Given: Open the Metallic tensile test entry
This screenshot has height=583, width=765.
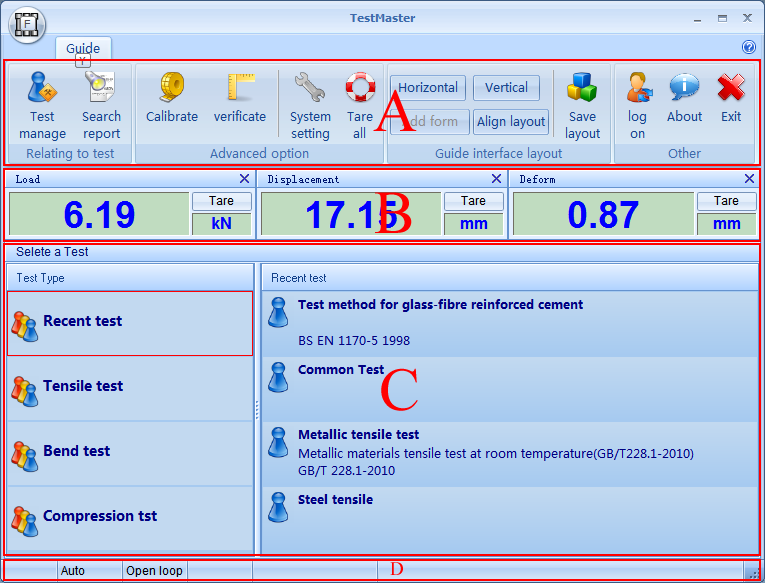Looking at the screenshot, I should 358,435.
